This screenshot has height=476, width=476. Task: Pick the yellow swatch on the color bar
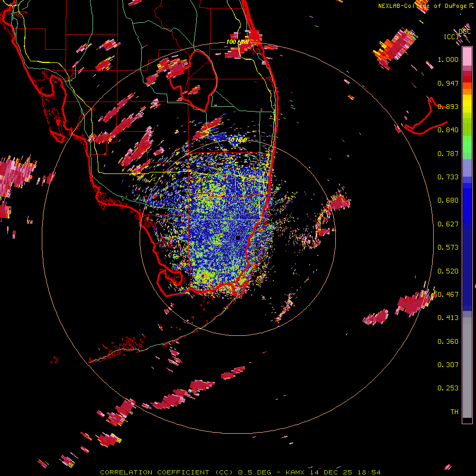[x=467, y=104]
